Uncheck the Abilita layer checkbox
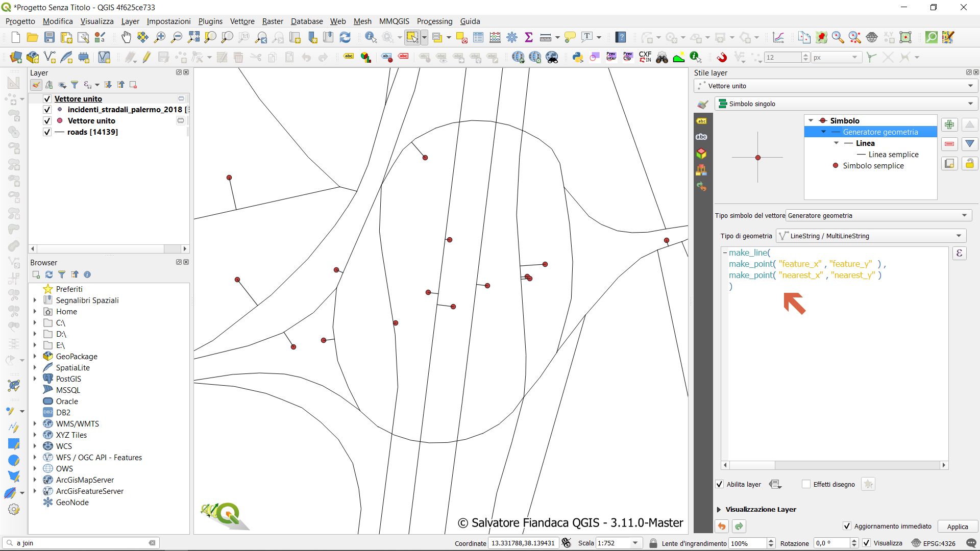This screenshot has width=980, height=551. tap(720, 484)
